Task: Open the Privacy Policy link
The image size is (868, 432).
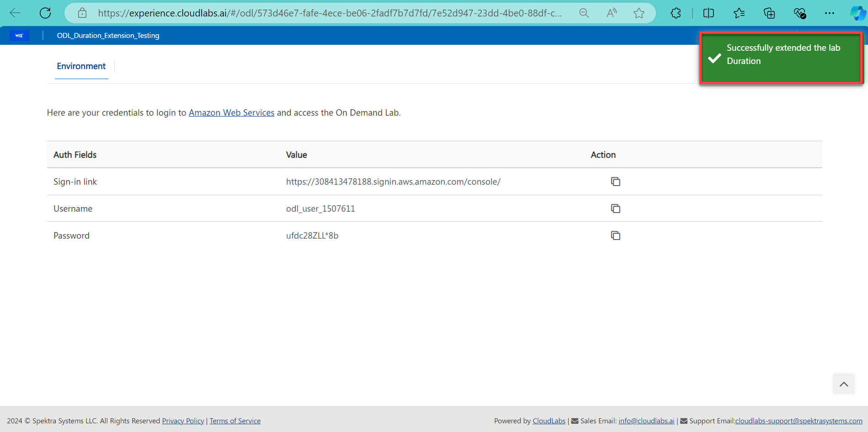Action: click(183, 421)
